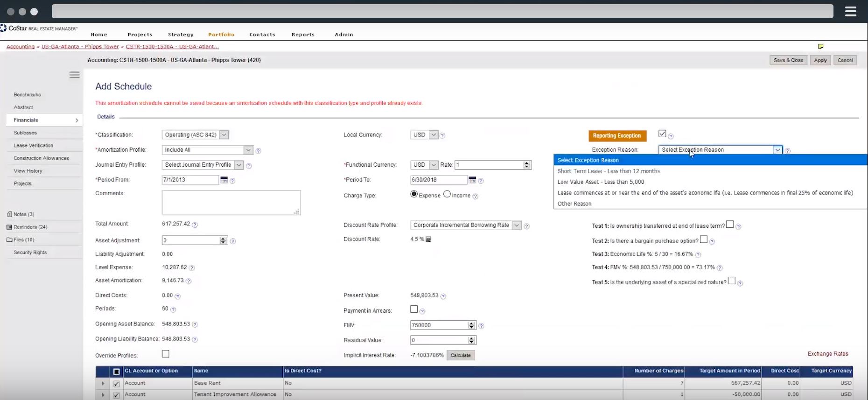Show help for Present Value

[443, 296]
